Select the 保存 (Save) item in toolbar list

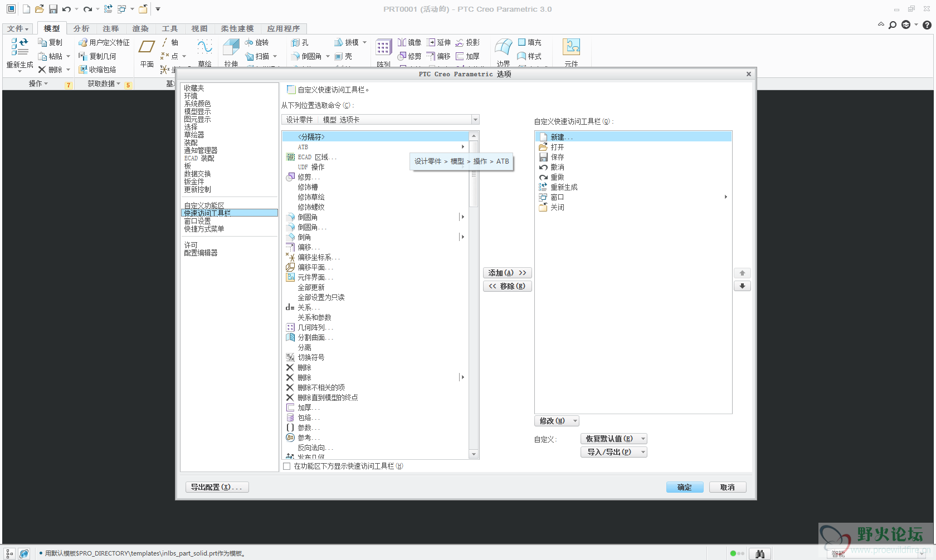tap(557, 157)
